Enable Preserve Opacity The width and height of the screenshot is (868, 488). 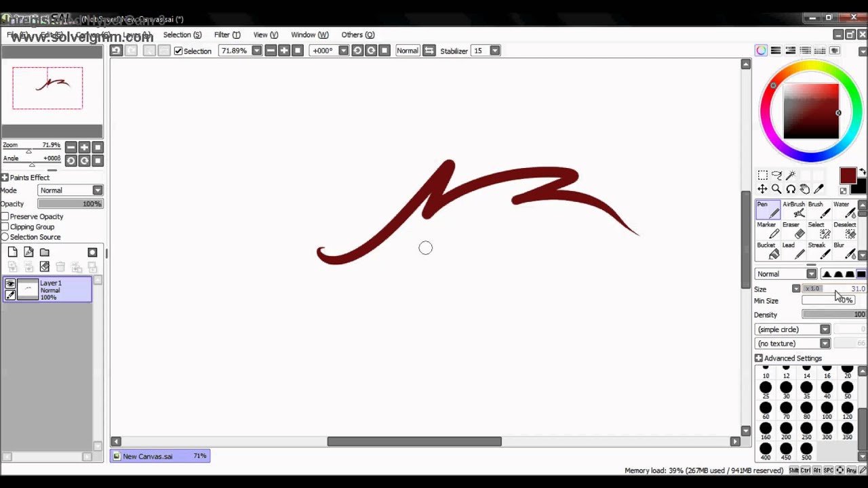[x=5, y=216]
